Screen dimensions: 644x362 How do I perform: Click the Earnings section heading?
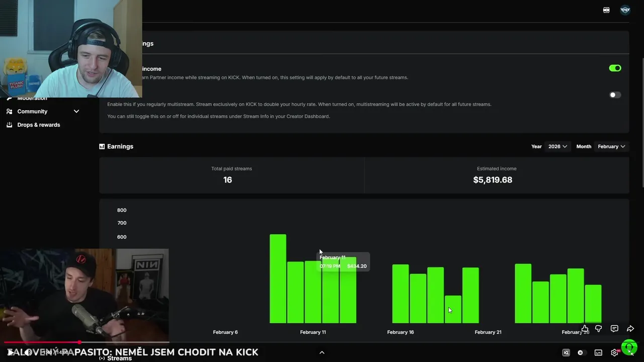pos(120,146)
